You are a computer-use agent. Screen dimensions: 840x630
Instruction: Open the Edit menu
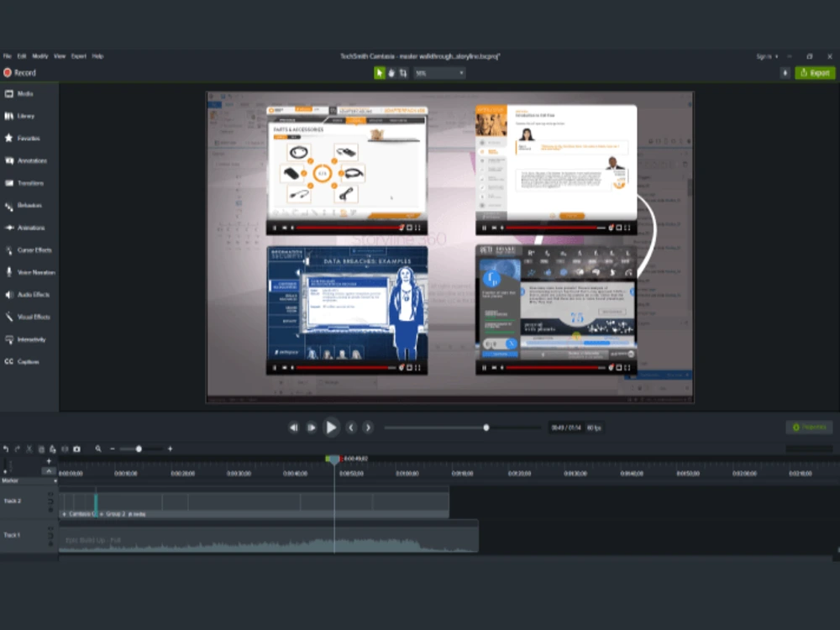click(x=22, y=56)
